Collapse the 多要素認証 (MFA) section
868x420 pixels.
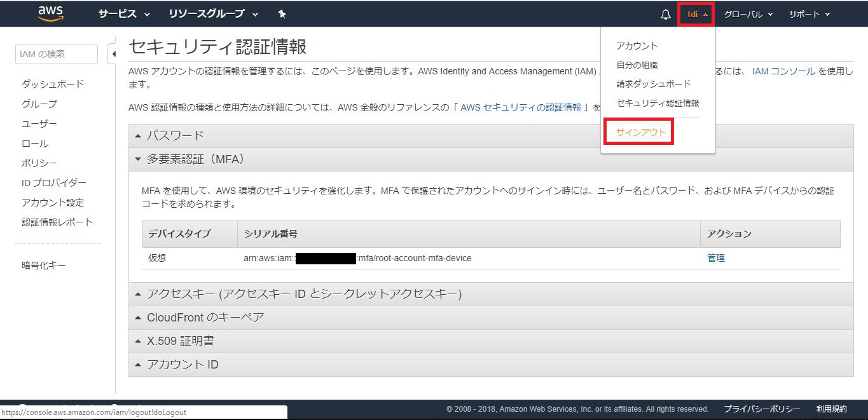click(x=195, y=159)
